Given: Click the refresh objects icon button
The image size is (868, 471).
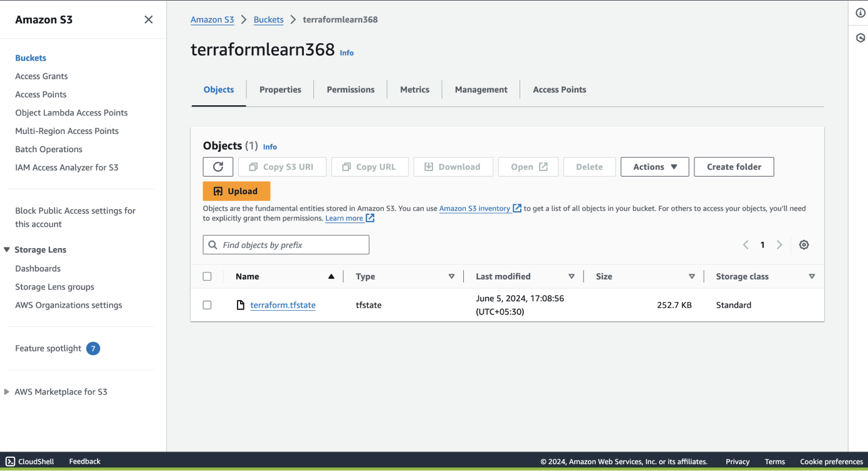Looking at the screenshot, I should point(218,167).
